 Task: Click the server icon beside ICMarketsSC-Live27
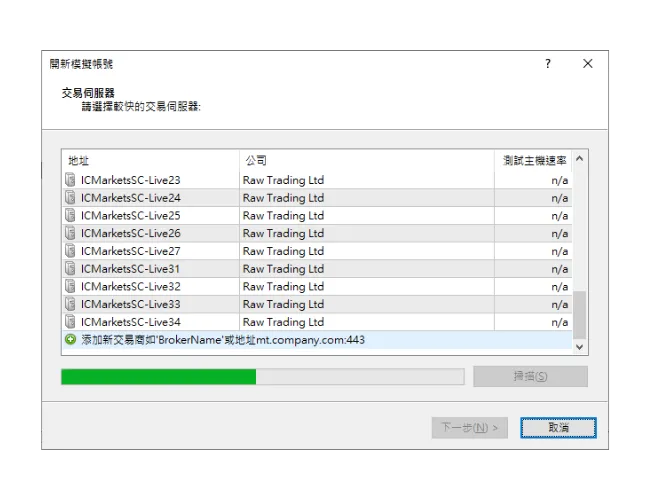pos(70,251)
